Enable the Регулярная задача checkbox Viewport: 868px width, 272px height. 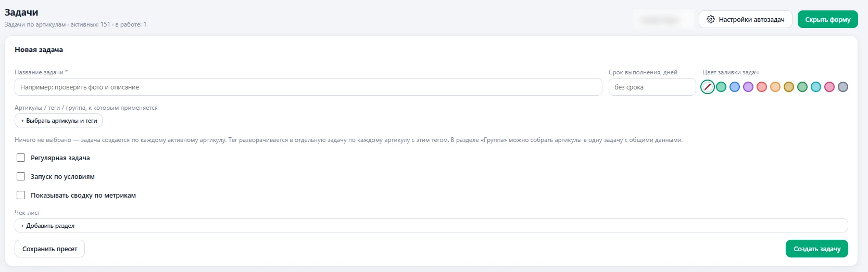click(21, 158)
